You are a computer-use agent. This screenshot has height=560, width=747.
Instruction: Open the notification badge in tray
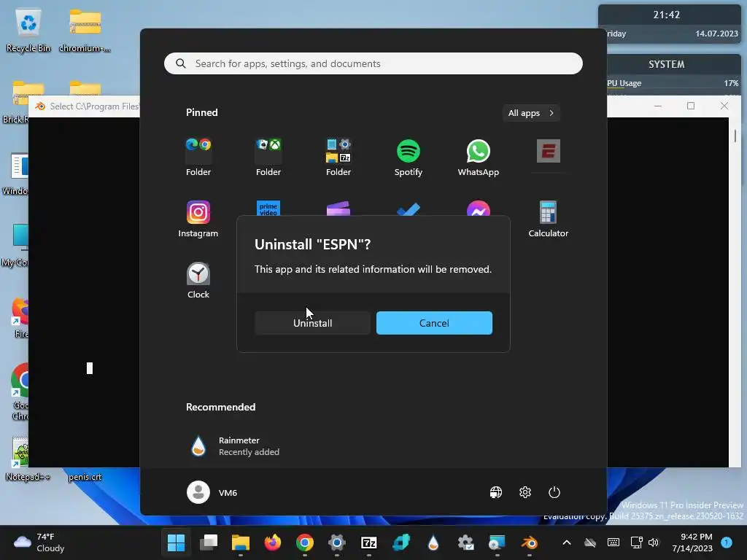(727, 542)
